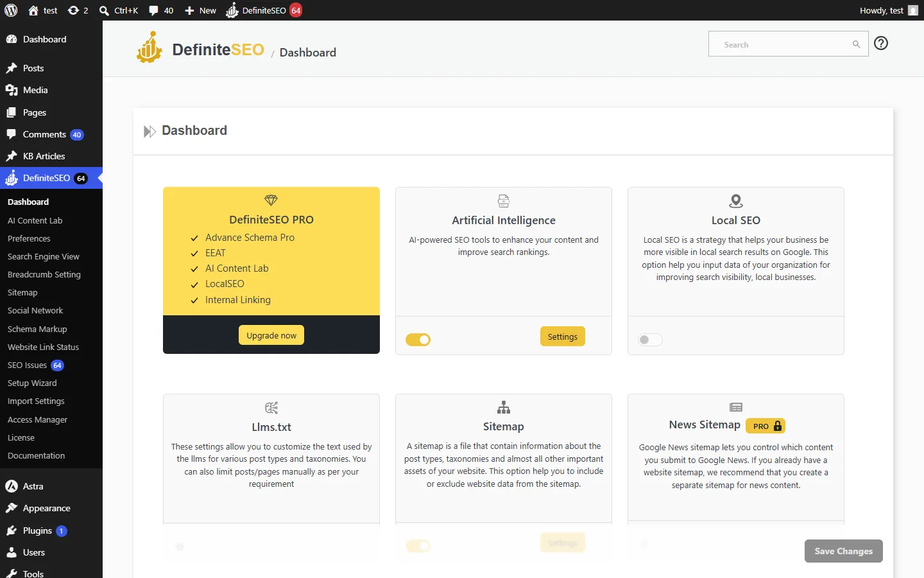Open Posts in the sidebar
The width and height of the screenshot is (924, 578).
tap(51, 68)
